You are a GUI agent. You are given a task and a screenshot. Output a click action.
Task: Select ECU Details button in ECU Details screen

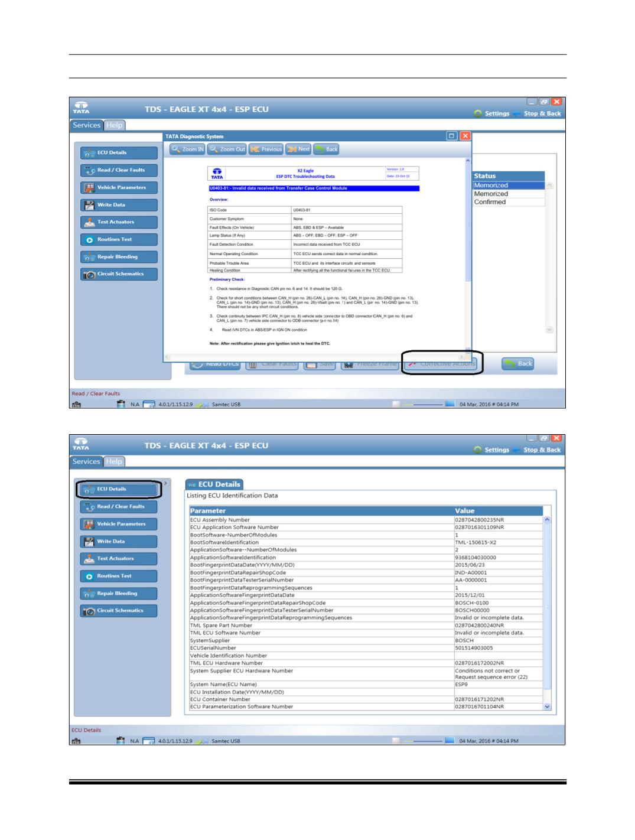119,489
